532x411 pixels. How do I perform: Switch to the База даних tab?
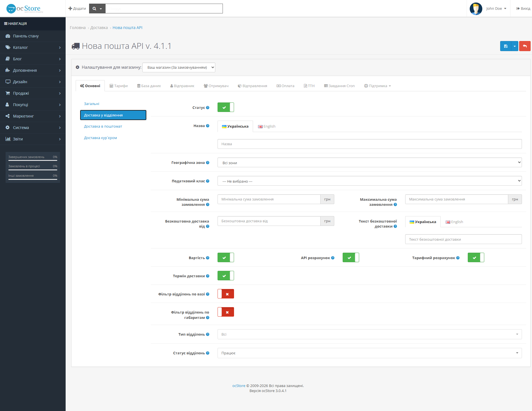point(149,86)
